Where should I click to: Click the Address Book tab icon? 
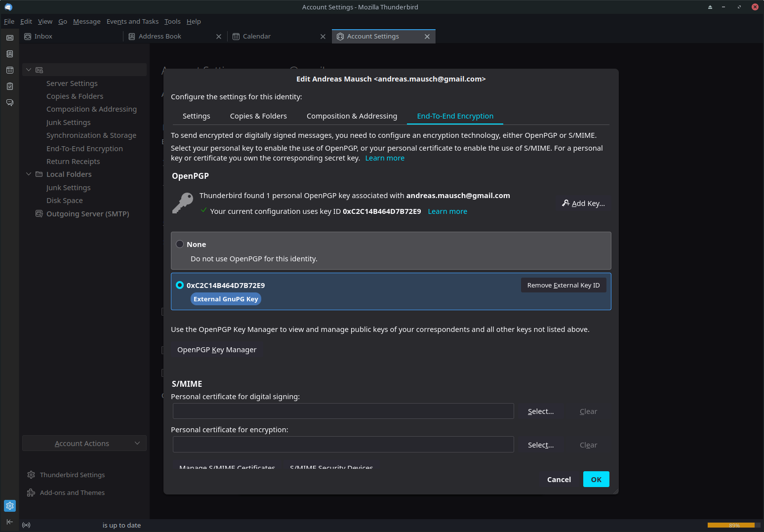click(x=132, y=37)
